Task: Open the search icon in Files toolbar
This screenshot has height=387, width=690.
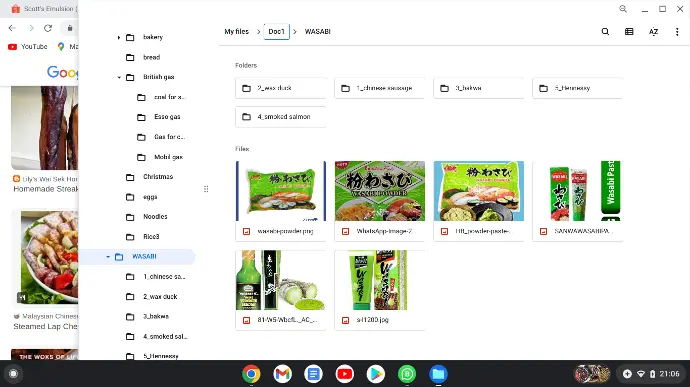Action: [x=605, y=32]
